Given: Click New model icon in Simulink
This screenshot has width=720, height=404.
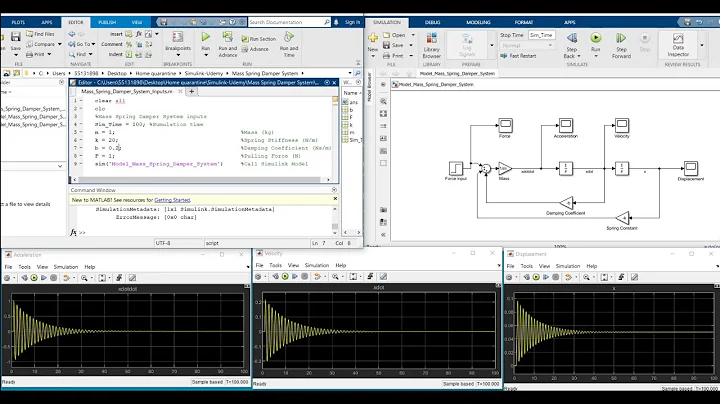Looking at the screenshot, I should pyautogui.click(x=373, y=38).
